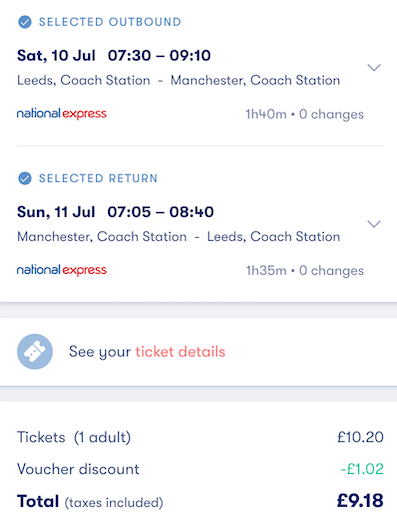Click the 1h35m 0 changes duration
Screen dimensions: 397x525
305,271
